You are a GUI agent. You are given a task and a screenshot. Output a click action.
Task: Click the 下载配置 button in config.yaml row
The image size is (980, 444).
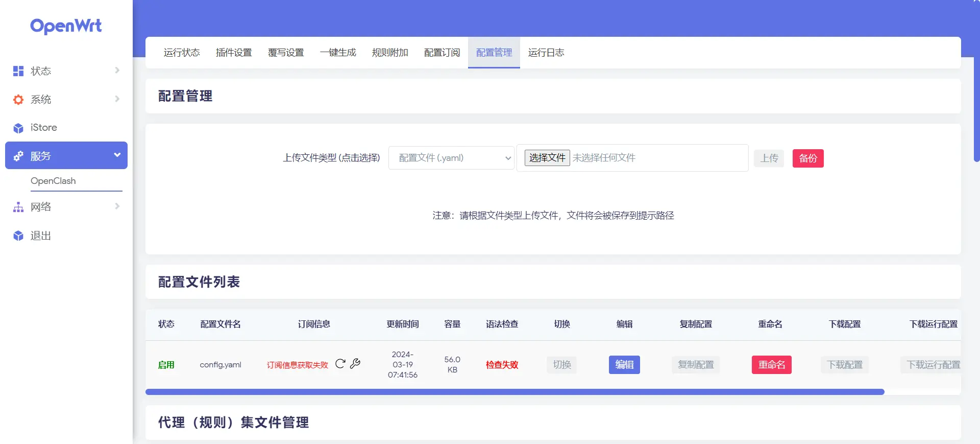pos(845,365)
